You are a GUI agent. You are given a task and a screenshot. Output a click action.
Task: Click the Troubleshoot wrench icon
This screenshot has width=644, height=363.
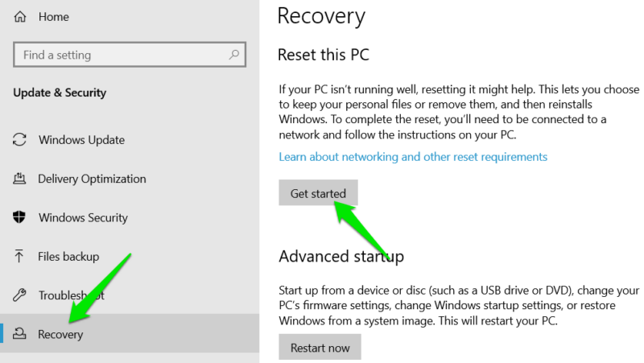pyautogui.click(x=20, y=295)
